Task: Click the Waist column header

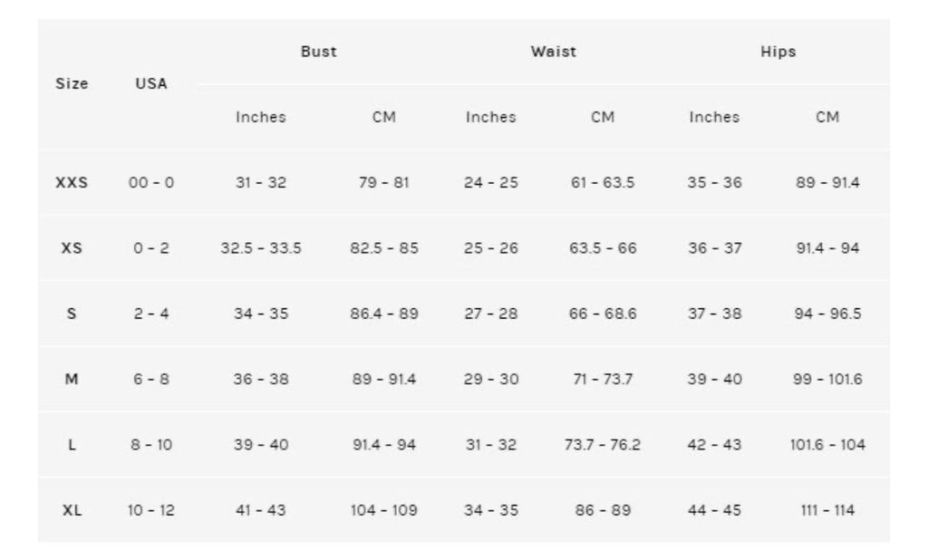Action: point(553,52)
